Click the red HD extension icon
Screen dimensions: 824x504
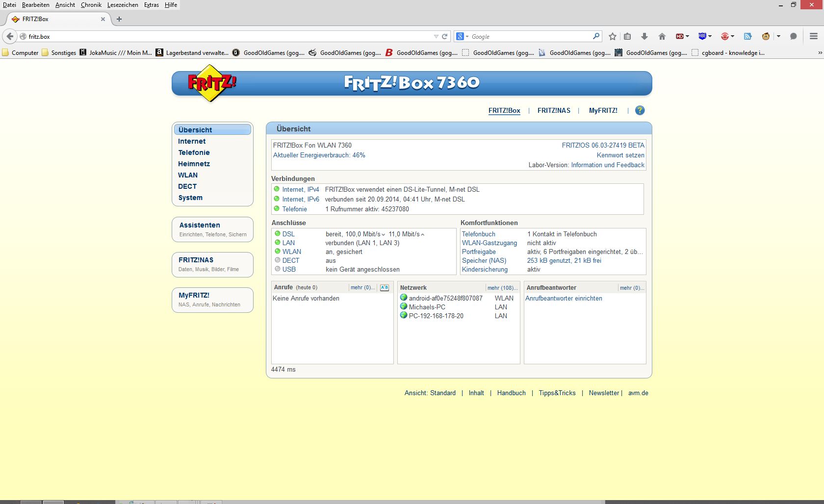(679, 36)
